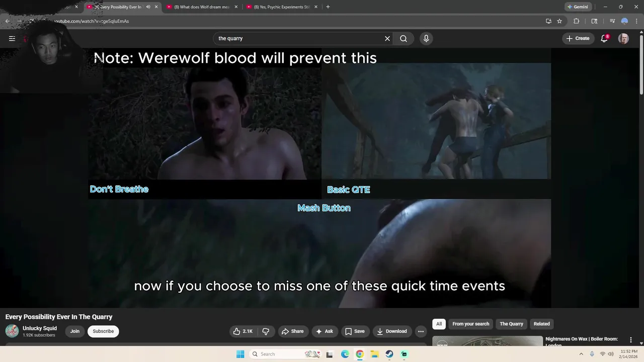644x362 pixels.
Task: Bookmark this page with the star icon
Action: pos(559,21)
